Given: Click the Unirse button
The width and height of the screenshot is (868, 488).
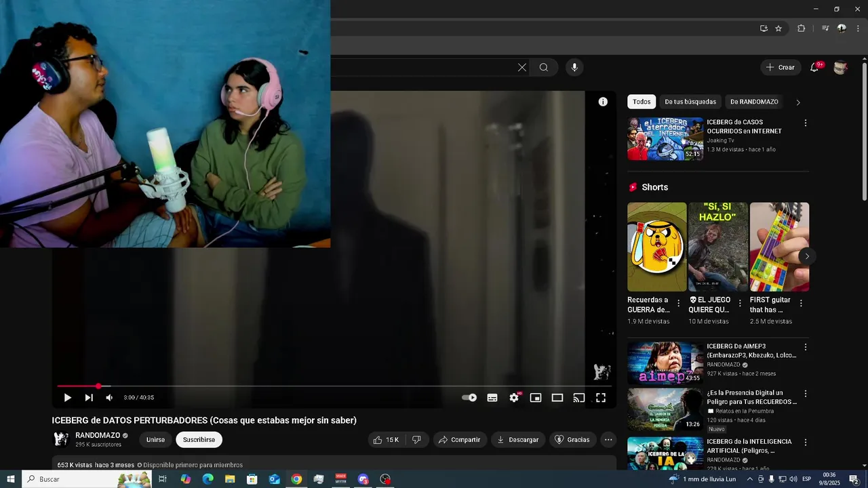Looking at the screenshot, I should pyautogui.click(x=155, y=440).
